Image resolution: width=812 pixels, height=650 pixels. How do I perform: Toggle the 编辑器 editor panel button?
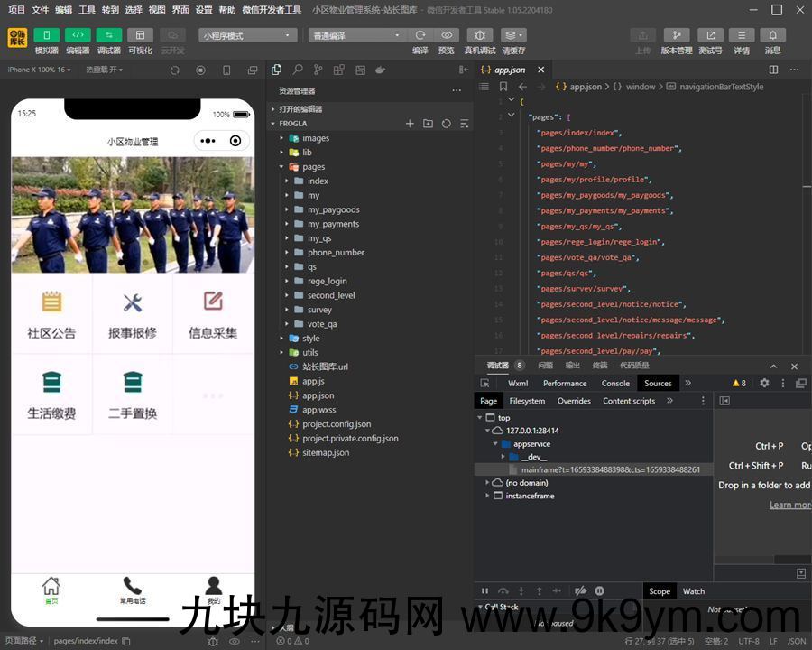click(78, 35)
